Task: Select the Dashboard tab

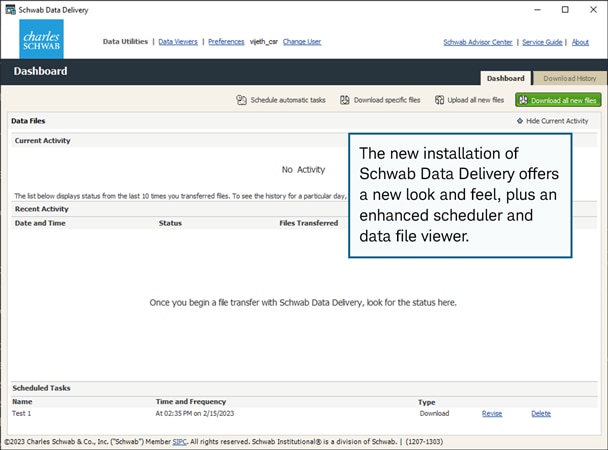Action: 506,78
